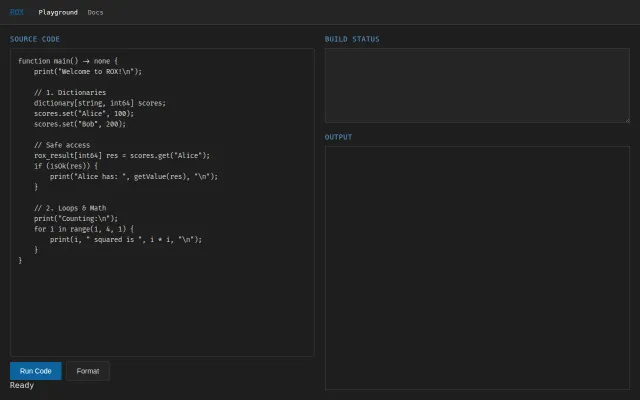The height and width of the screenshot is (400, 640).
Task: Open the Playground tab
Action: (58, 12)
